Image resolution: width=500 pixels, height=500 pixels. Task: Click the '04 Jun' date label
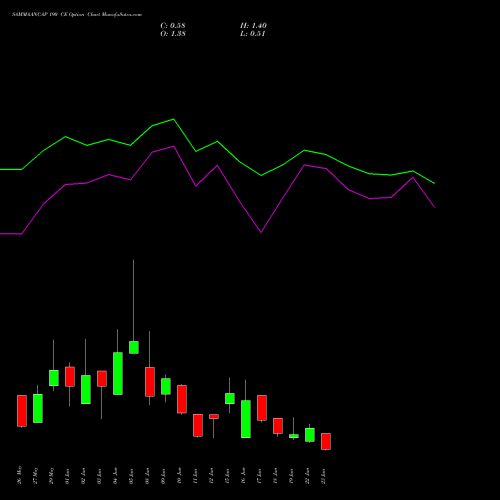click(115, 476)
